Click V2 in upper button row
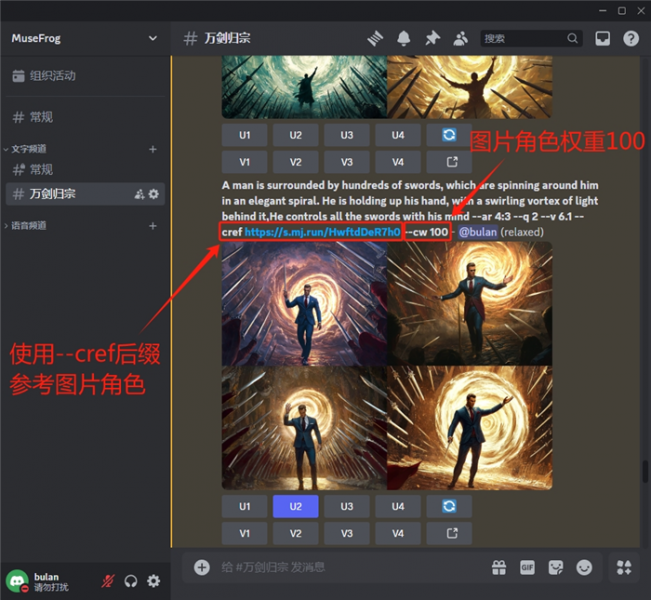Image resolution: width=651 pixels, height=600 pixels. (296, 162)
